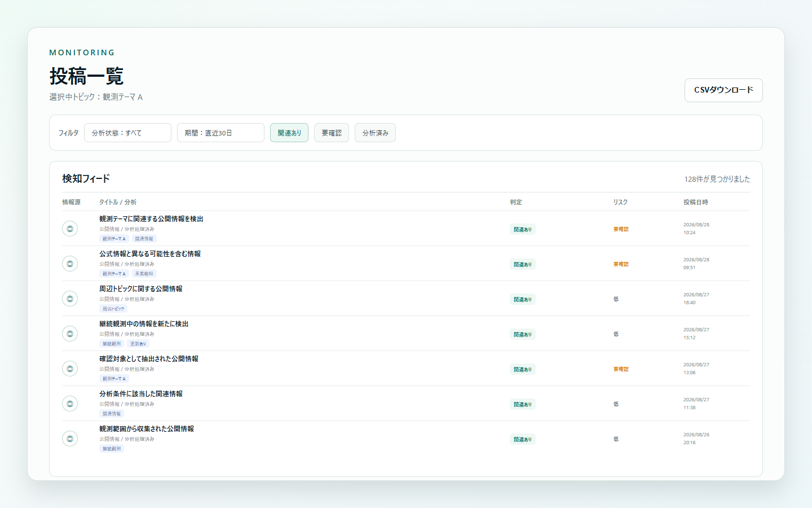Click the 差異検知 tag
This screenshot has height=508, width=812.
pyautogui.click(x=144, y=274)
